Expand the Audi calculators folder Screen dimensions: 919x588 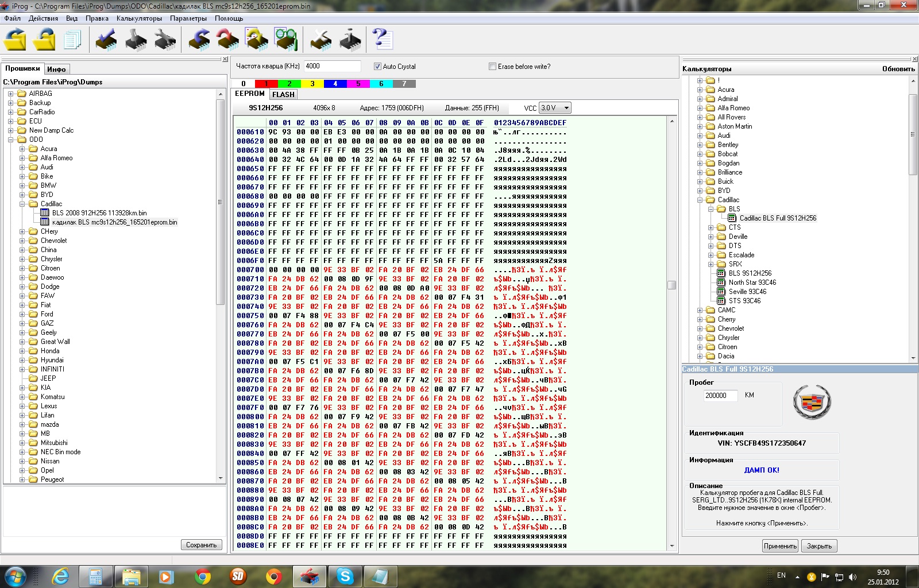[x=700, y=136]
